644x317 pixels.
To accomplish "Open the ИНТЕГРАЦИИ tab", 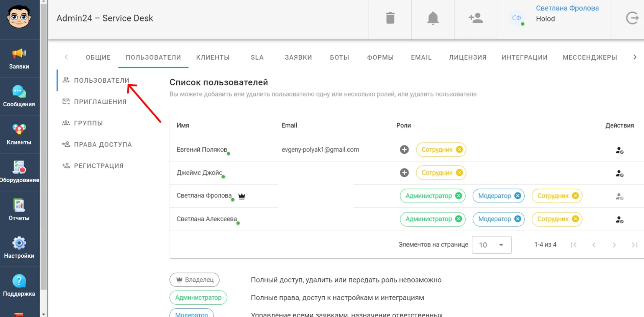I will click(524, 57).
